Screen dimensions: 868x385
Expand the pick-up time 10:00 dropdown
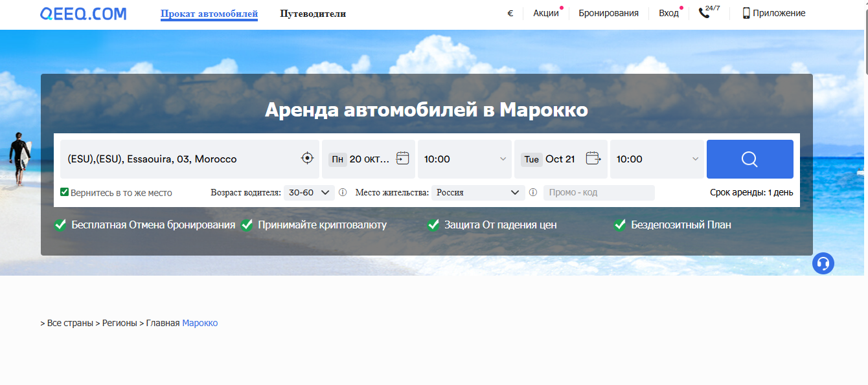464,159
